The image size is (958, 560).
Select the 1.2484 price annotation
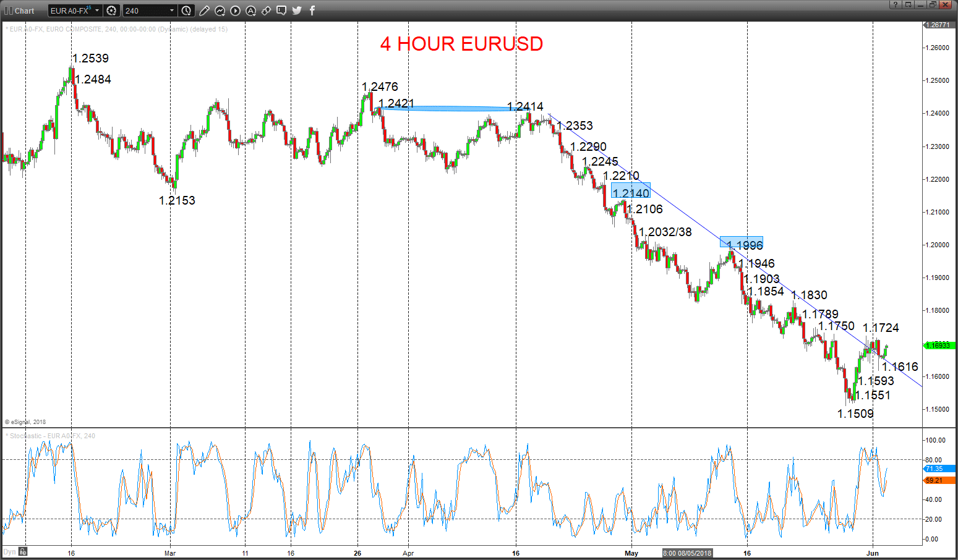tap(93, 79)
